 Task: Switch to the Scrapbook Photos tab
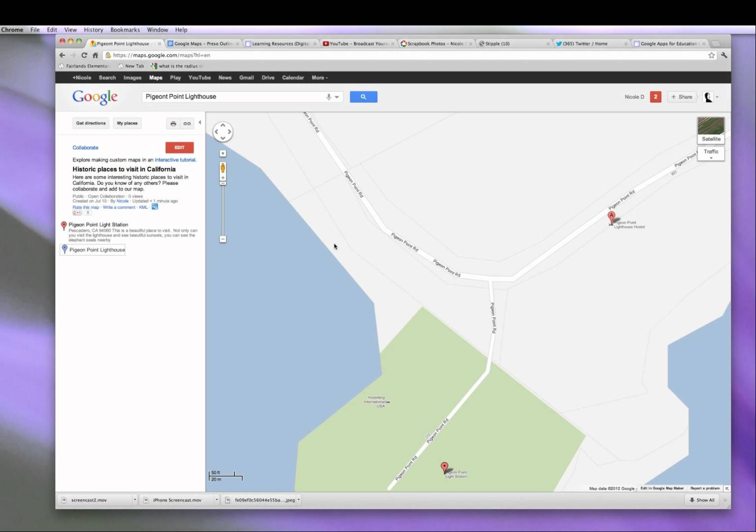[x=436, y=44]
